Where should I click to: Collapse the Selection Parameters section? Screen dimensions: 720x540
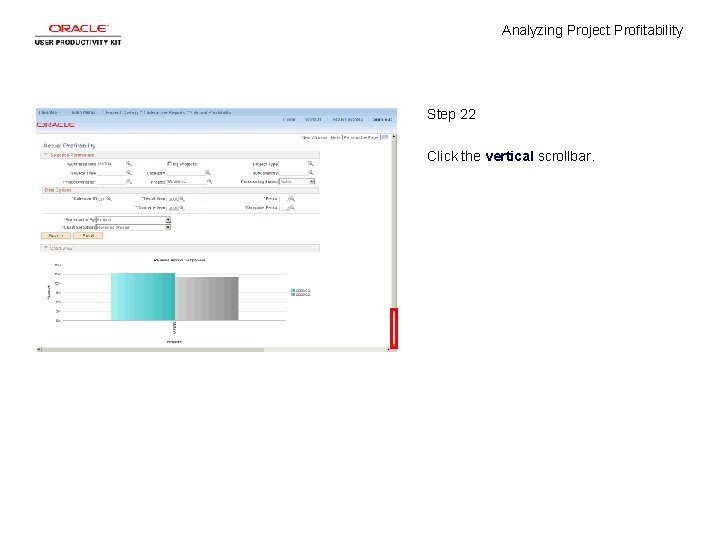(x=45, y=155)
